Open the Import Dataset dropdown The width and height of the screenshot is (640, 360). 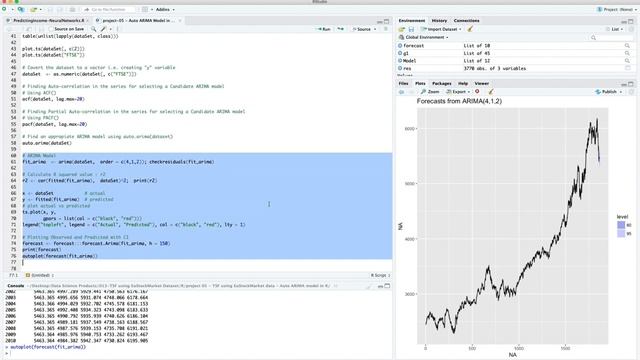[x=441, y=29]
